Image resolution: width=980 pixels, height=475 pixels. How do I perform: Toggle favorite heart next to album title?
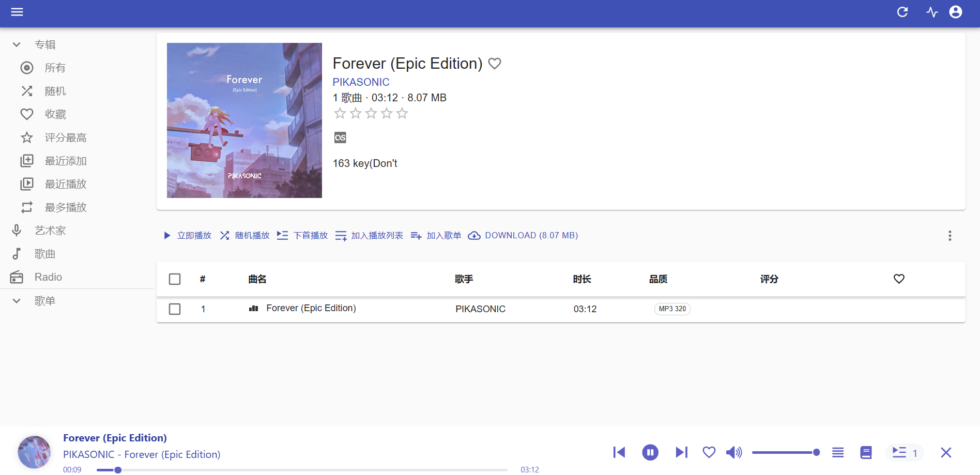click(x=495, y=64)
